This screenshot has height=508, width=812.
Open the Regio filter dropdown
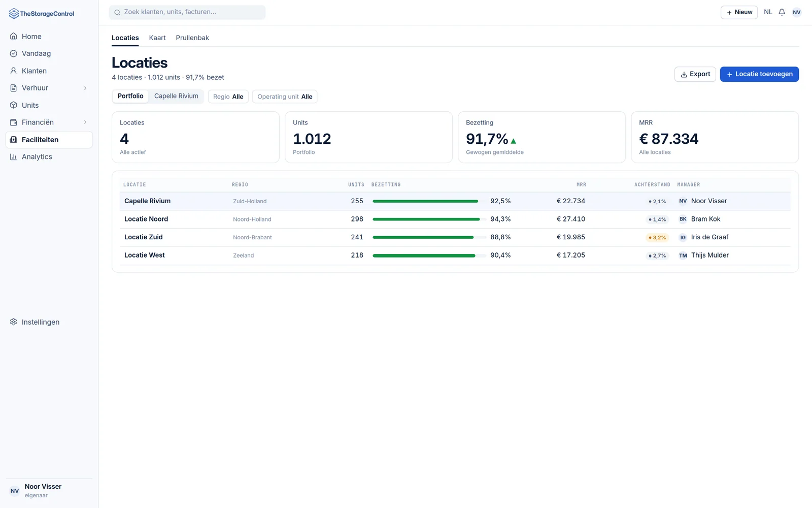click(228, 97)
